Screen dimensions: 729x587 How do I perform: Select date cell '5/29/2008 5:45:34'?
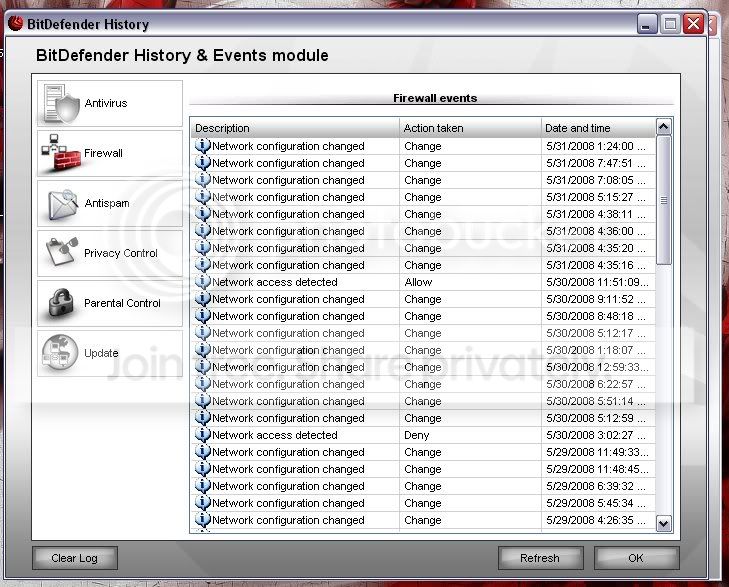[596, 503]
